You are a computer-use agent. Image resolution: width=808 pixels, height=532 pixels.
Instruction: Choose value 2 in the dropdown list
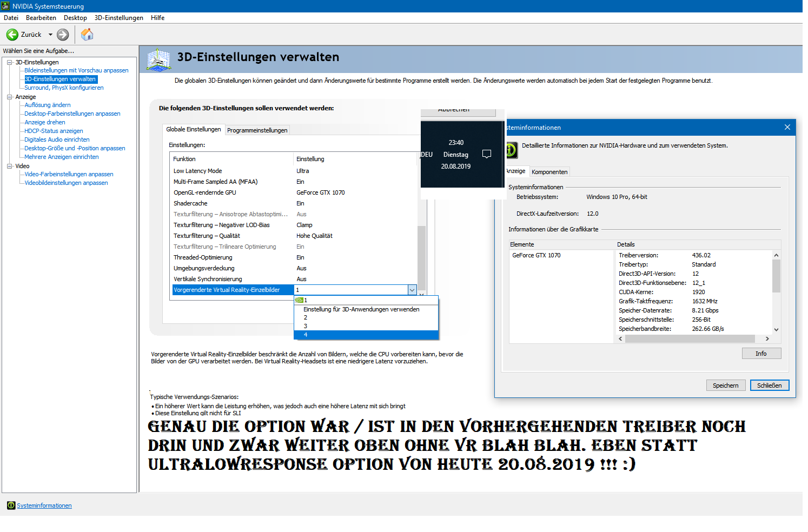[x=366, y=318]
